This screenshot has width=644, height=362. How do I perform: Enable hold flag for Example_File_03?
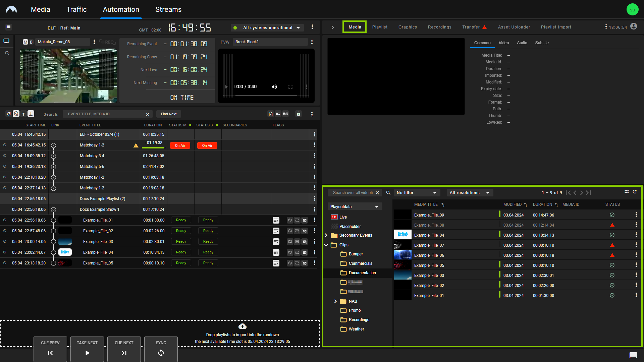(297, 242)
